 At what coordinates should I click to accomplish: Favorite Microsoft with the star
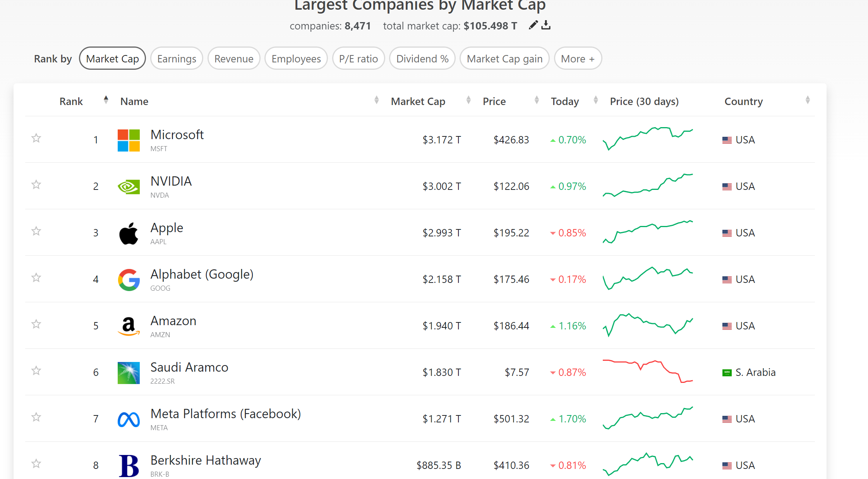(36, 138)
